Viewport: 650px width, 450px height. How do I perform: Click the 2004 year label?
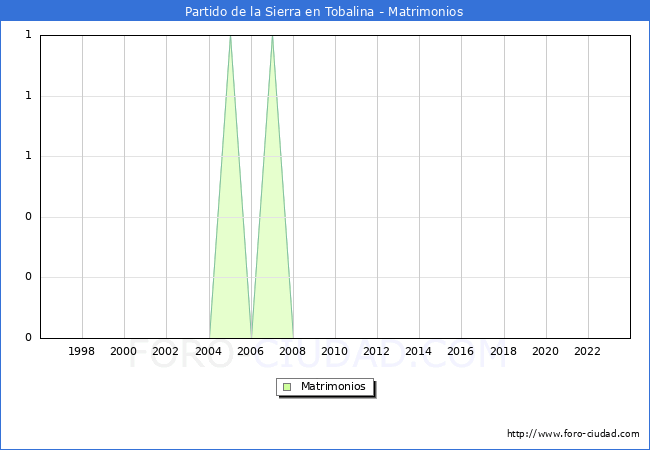208,351
